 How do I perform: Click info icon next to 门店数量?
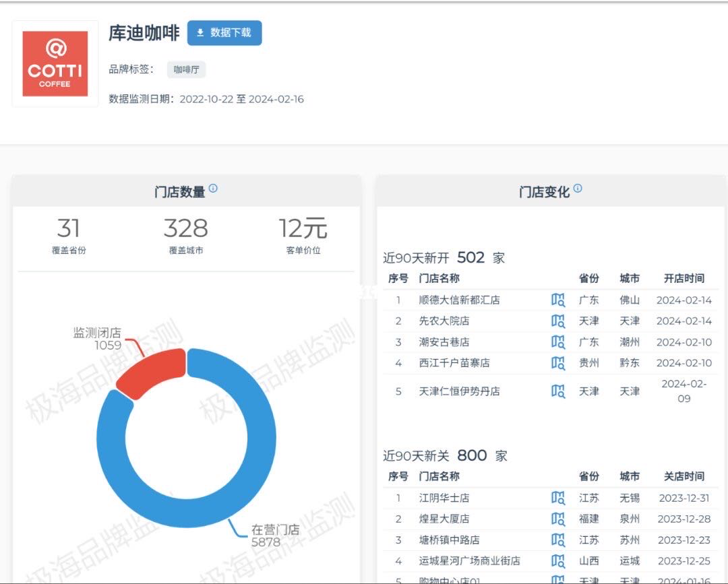(x=214, y=189)
